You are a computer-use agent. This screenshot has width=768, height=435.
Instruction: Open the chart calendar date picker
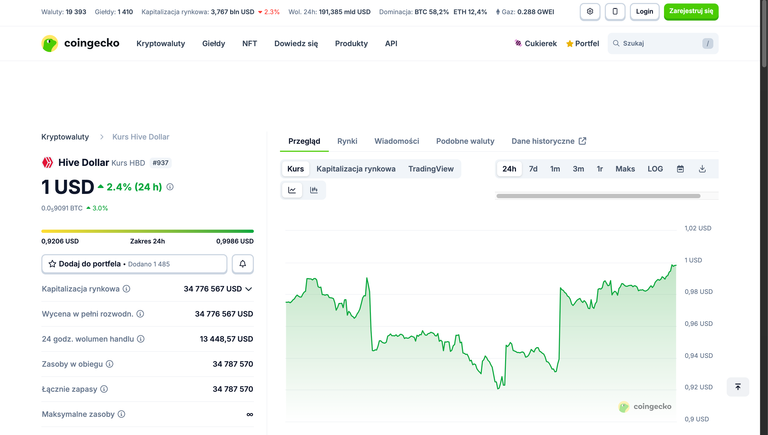(680, 169)
